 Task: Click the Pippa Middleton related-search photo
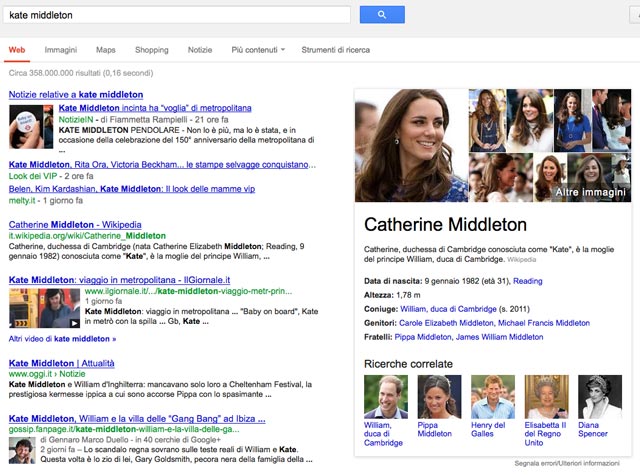(x=439, y=397)
